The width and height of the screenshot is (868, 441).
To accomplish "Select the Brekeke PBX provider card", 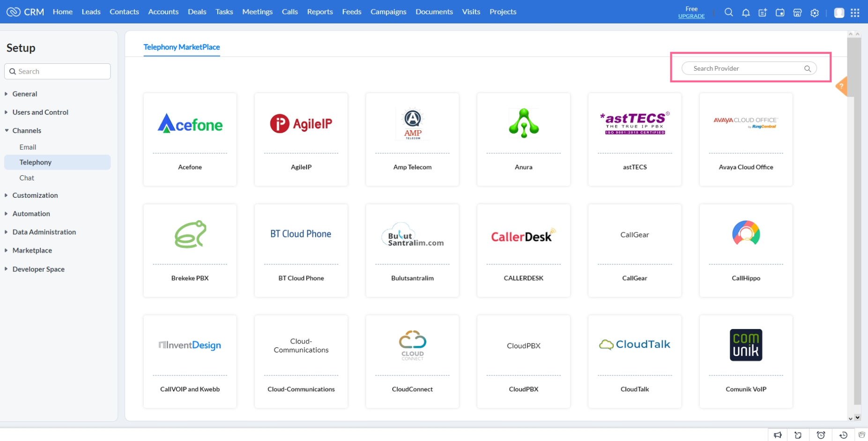I will 190,250.
